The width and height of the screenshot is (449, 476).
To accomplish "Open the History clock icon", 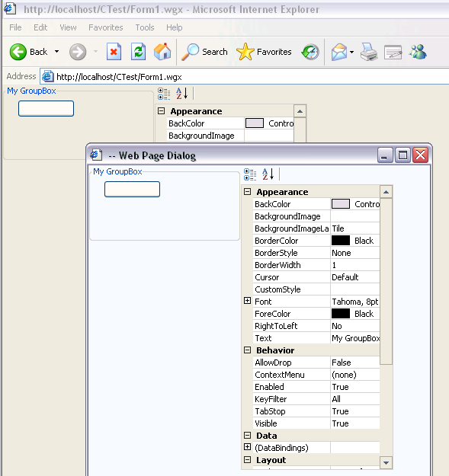I will pyautogui.click(x=310, y=53).
